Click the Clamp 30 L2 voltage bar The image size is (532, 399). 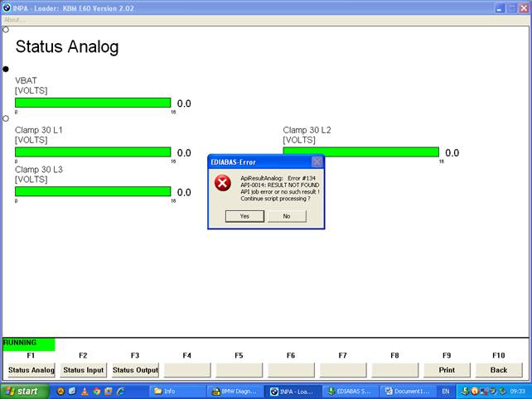[x=360, y=152]
